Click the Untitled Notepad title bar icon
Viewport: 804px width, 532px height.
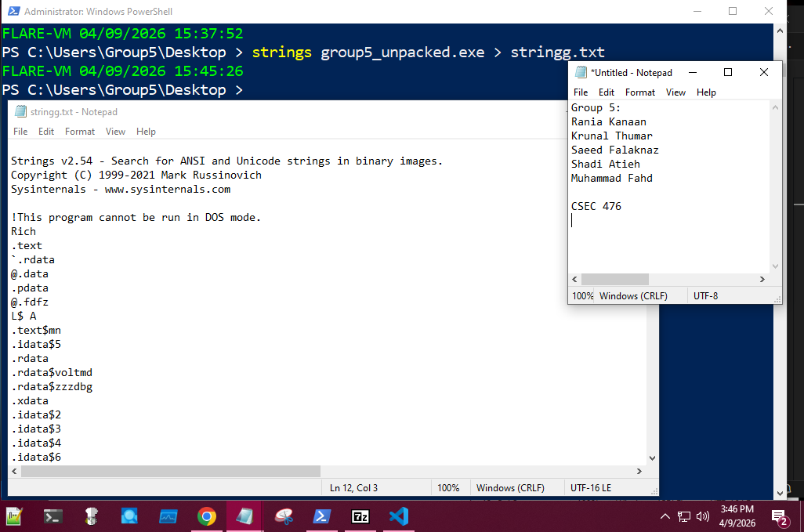coord(581,72)
